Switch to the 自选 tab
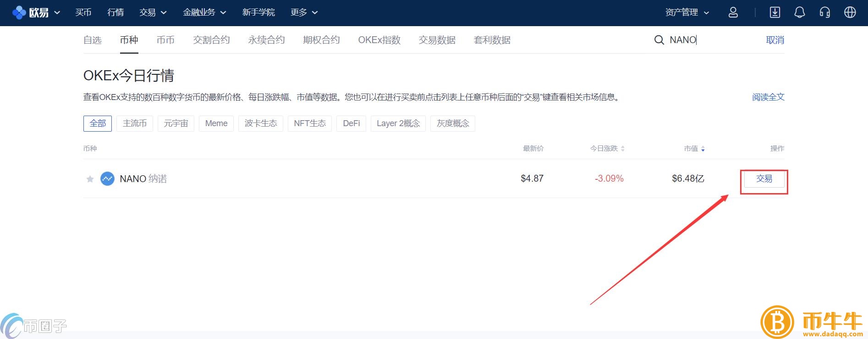This screenshot has height=339, width=868. tap(92, 40)
